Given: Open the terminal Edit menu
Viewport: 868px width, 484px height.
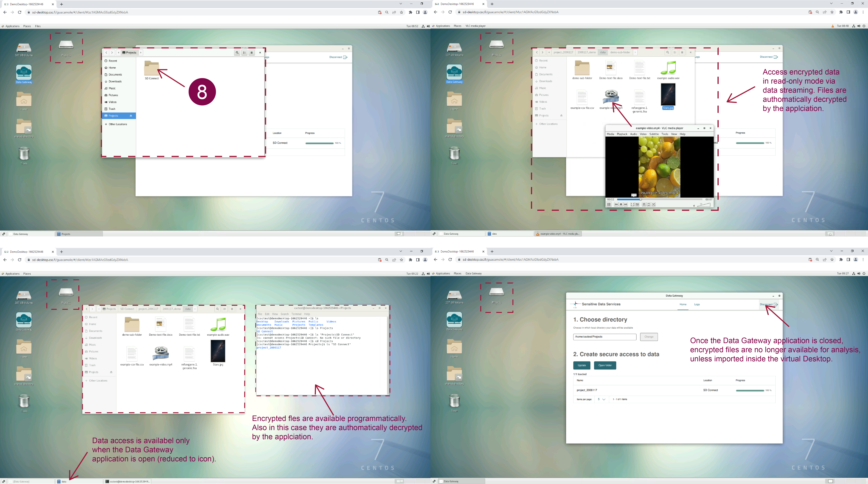Looking at the screenshot, I should pyautogui.click(x=267, y=314).
